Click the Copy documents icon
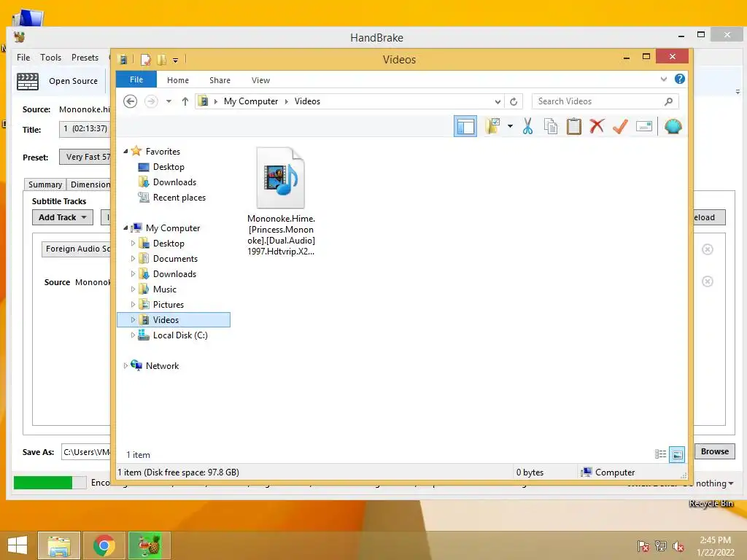 pos(551,127)
